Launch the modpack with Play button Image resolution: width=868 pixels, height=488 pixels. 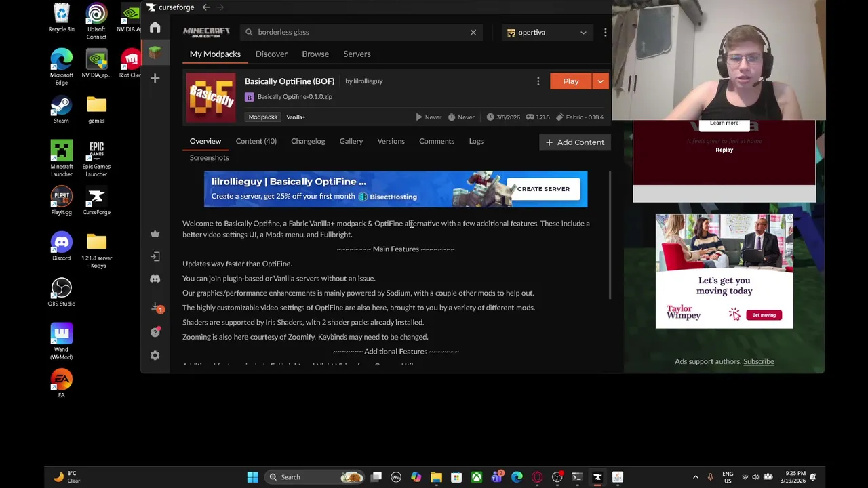[571, 81]
